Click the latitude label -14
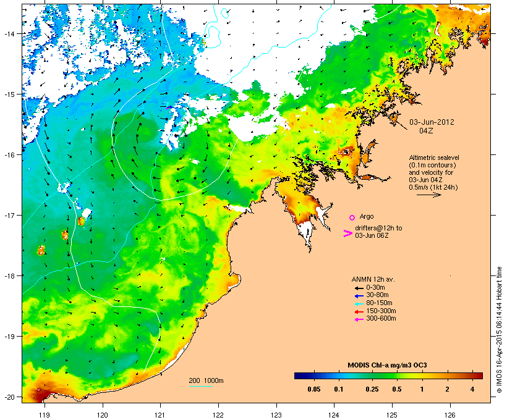 (x=9, y=33)
